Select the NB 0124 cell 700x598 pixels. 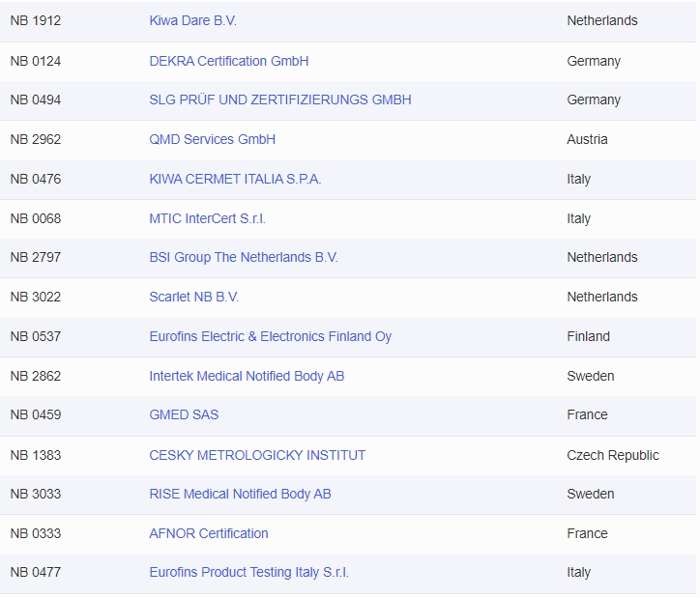point(36,61)
